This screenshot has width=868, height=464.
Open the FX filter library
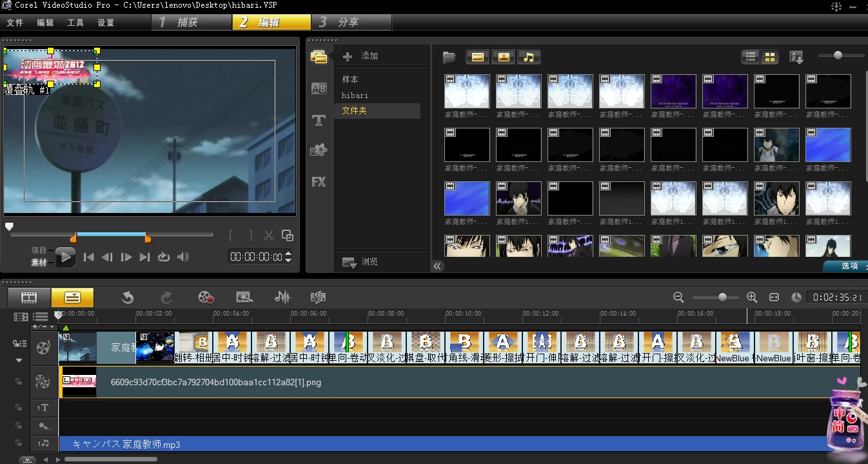coord(319,181)
